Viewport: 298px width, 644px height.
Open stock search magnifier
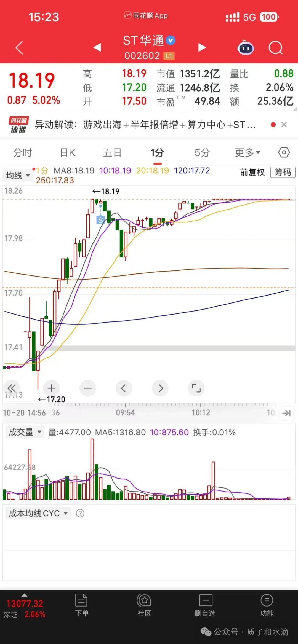pos(275,48)
